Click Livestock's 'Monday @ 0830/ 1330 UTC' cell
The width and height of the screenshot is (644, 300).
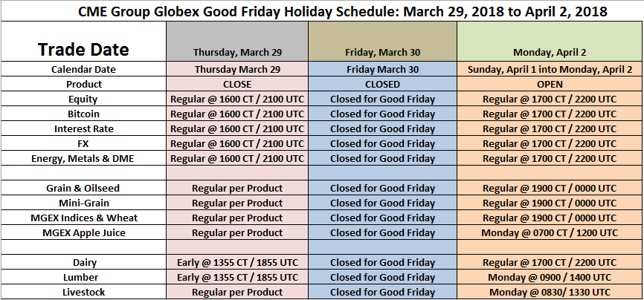(x=549, y=292)
